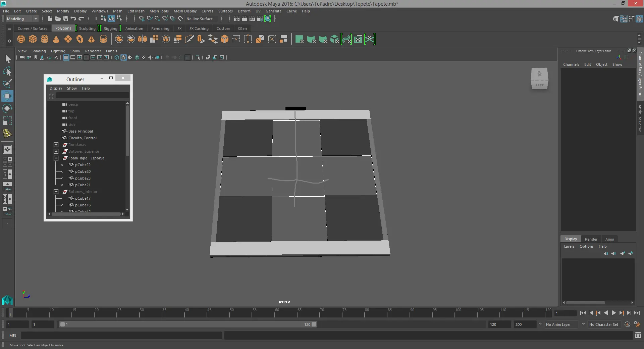Image resolution: width=644 pixels, height=349 pixels.
Task: Switch to the Sculpting shelf tab
Action: (x=87, y=29)
